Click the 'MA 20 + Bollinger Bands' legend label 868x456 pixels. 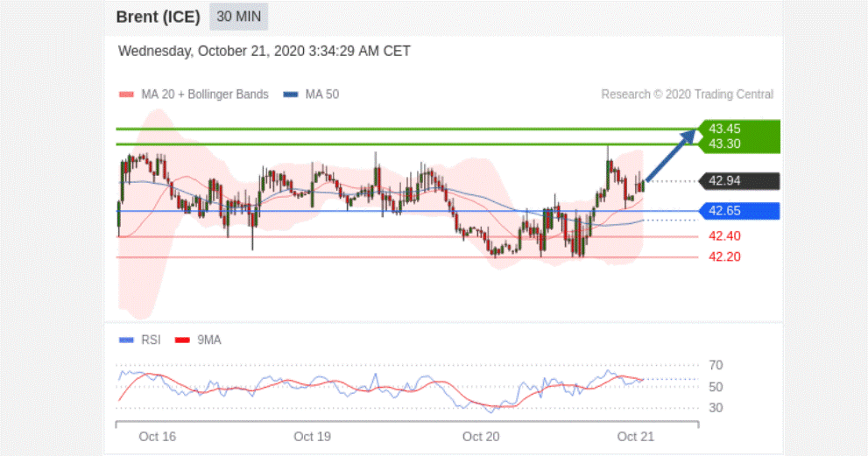(x=204, y=95)
